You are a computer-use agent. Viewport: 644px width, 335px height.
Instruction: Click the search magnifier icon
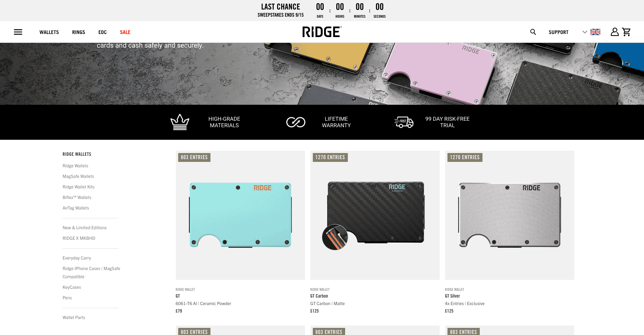pos(533,32)
